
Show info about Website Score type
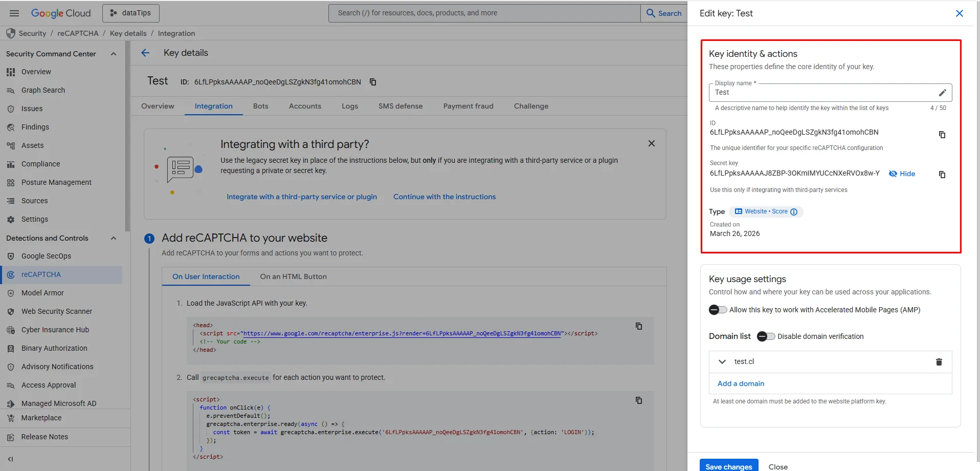click(794, 212)
